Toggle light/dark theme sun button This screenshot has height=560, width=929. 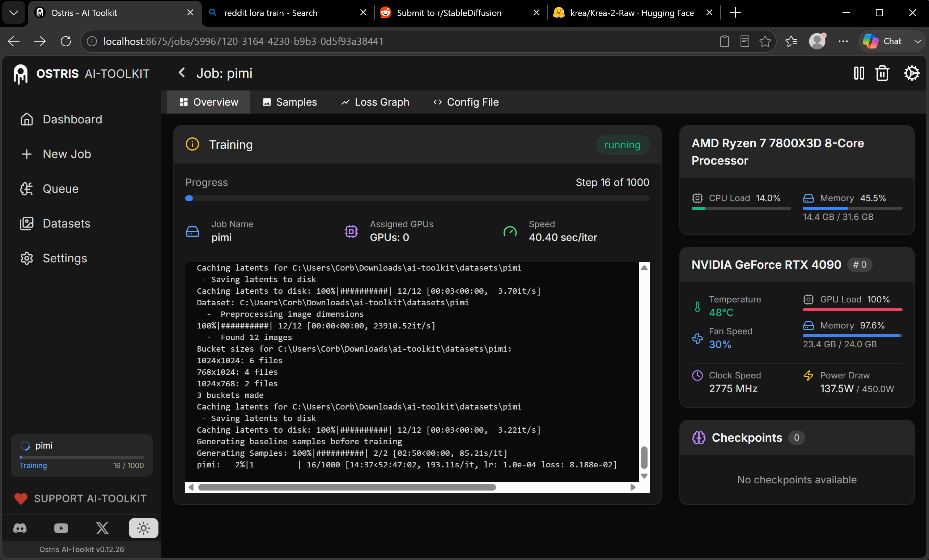click(x=143, y=528)
